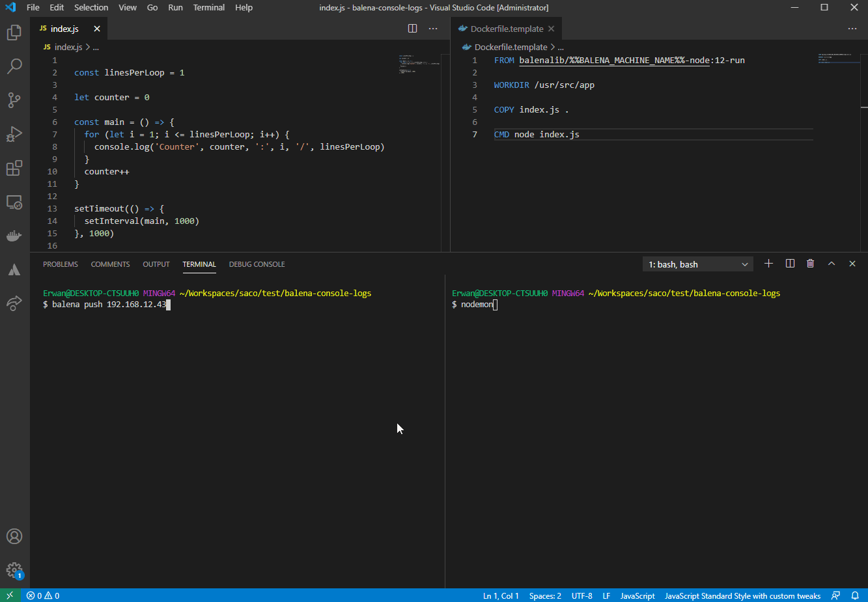
Task: Open the Live Share view in activity bar
Action: [14, 303]
